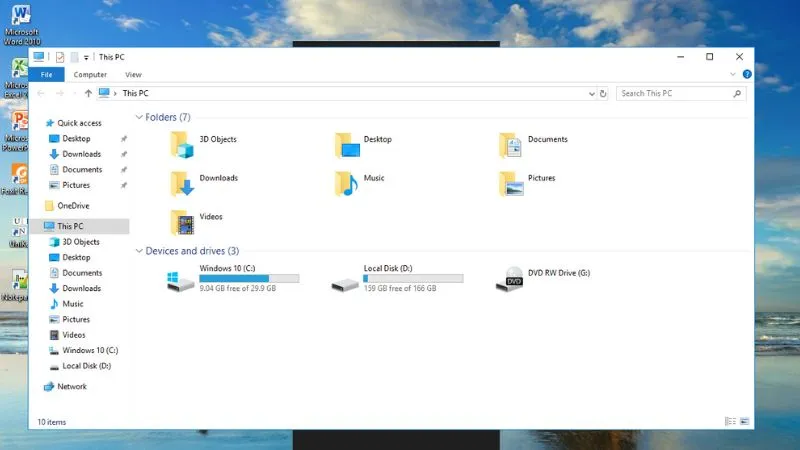Open the Videos folder in main pane
Image resolution: width=800 pixels, height=450 pixels.
pyautogui.click(x=182, y=222)
